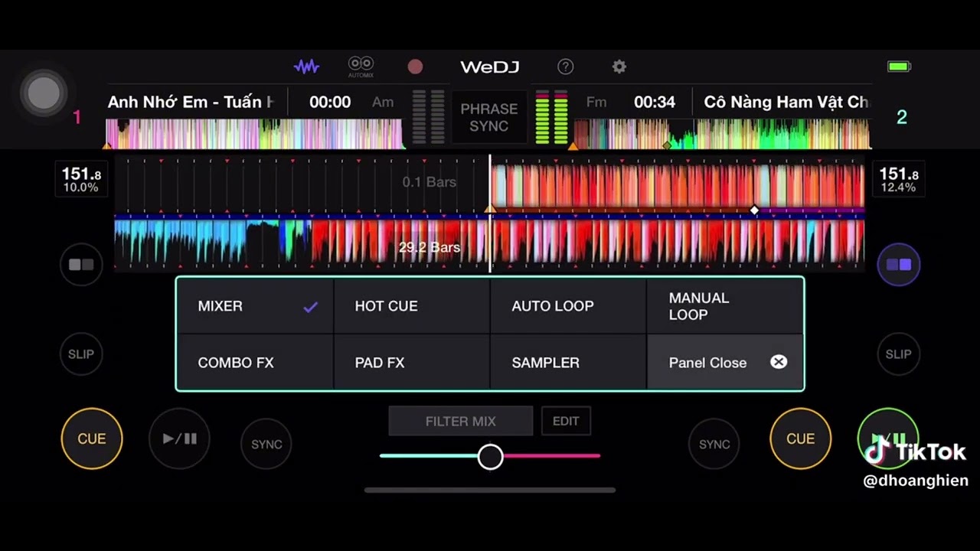Toggle Phrase Sync

tap(488, 117)
